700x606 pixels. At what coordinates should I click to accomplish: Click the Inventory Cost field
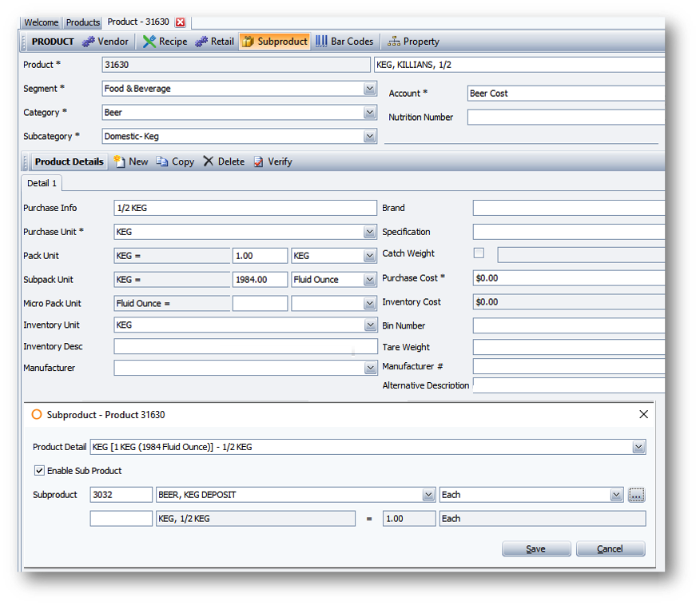569,302
